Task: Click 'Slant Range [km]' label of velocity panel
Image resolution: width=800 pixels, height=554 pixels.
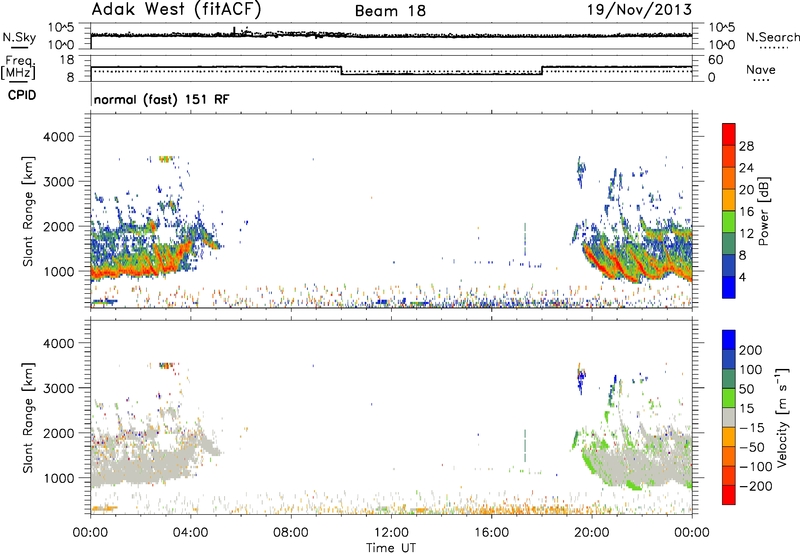Action: pos(28,417)
